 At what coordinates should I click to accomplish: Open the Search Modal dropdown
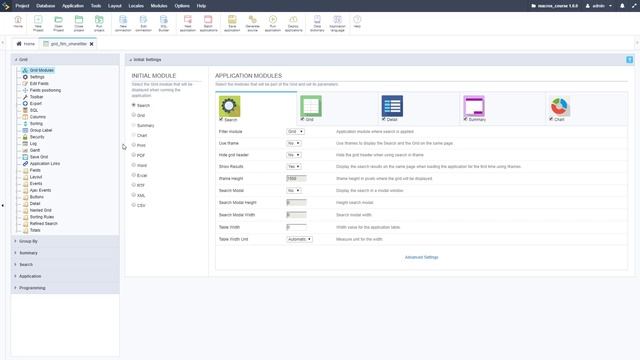294,191
